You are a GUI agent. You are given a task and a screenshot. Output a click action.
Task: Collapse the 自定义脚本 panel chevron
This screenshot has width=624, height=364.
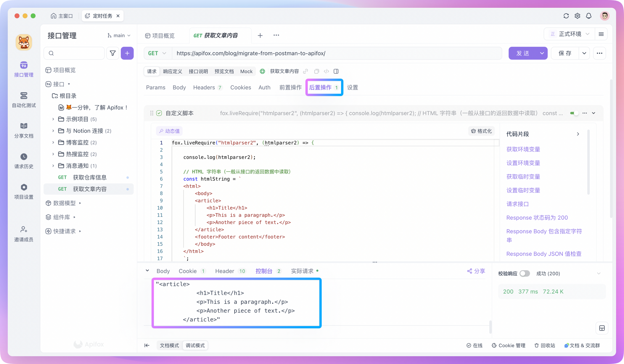click(x=594, y=113)
